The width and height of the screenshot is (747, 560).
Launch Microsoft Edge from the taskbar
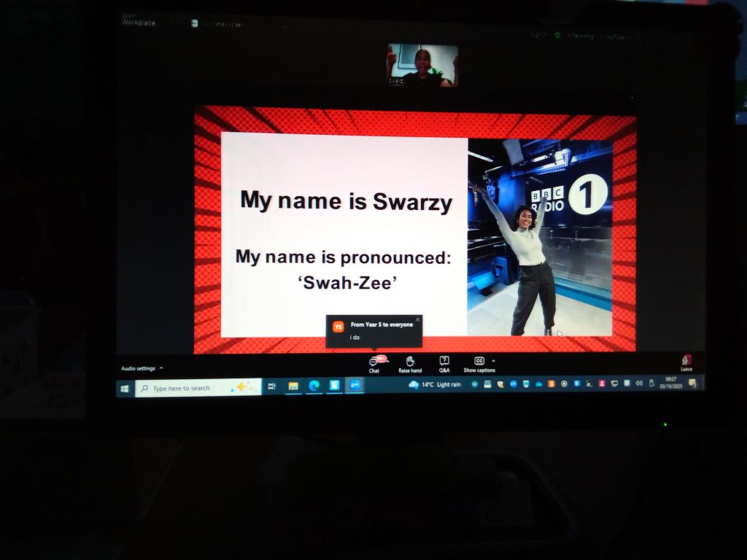click(314, 386)
